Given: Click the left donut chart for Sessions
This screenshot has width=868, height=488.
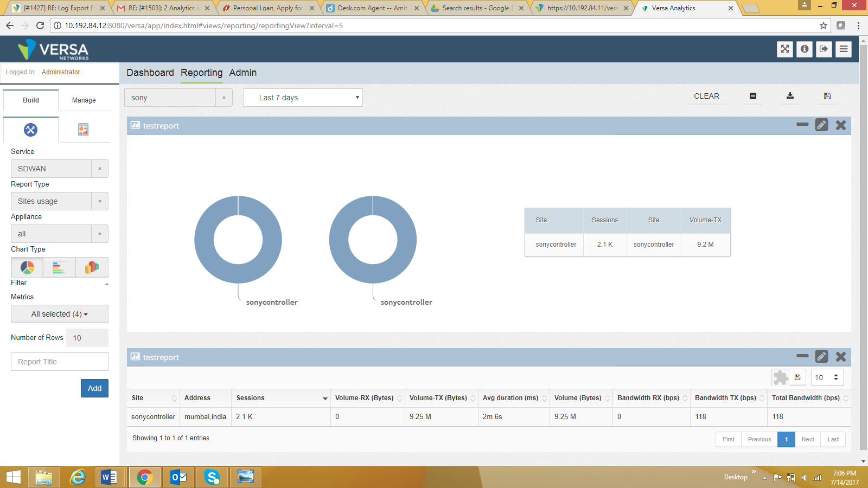Looking at the screenshot, I should [238, 240].
